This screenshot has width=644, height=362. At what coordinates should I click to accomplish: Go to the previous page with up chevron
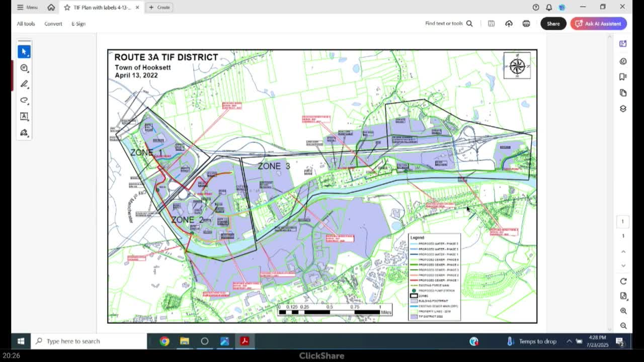[x=623, y=251]
